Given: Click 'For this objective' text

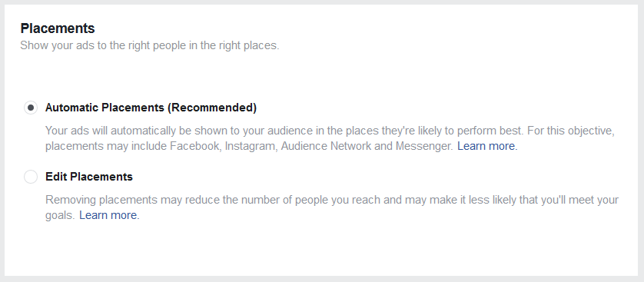Looking at the screenshot, I should 571,131.
